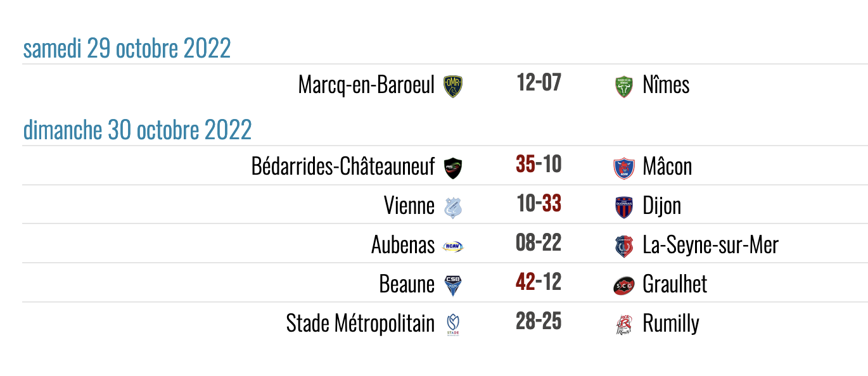Viewport: 868px width, 376px height.
Task: Click the green Nîmes club logo
Action: tap(624, 86)
